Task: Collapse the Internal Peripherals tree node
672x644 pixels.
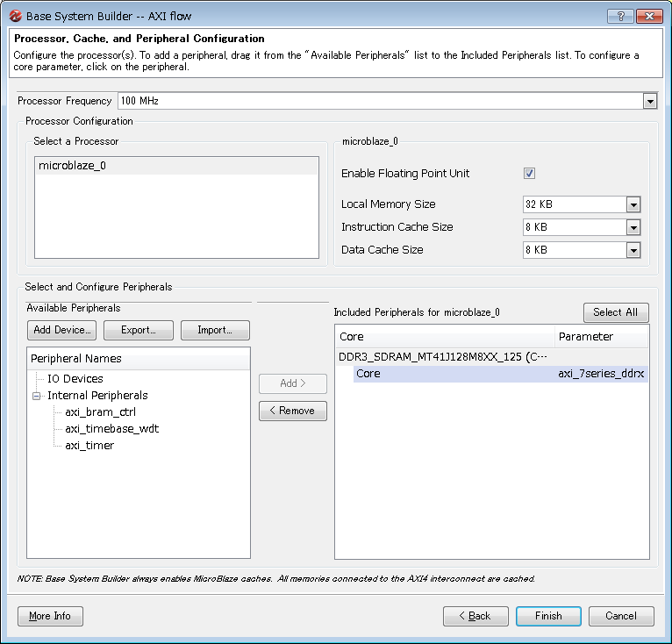Action: (x=37, y=396)
